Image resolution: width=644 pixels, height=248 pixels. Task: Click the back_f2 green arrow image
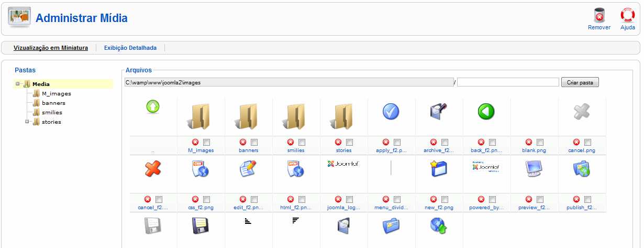pos(486,111)
